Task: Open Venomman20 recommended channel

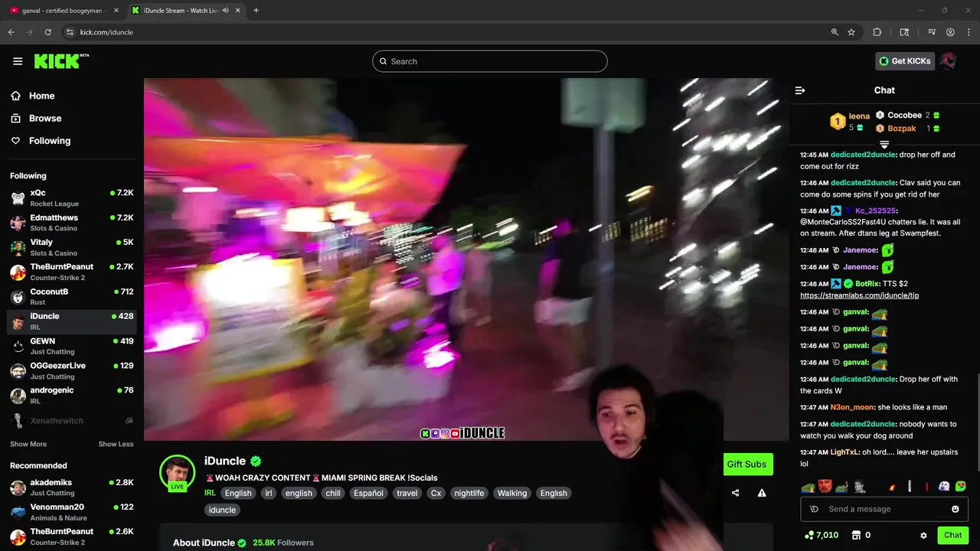Action: (x=72, y=512)
